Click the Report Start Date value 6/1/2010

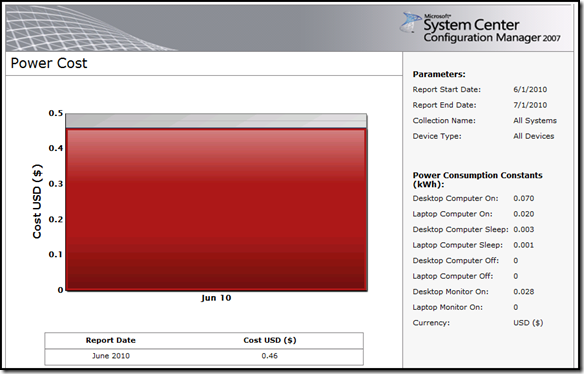tap(530, 89)
